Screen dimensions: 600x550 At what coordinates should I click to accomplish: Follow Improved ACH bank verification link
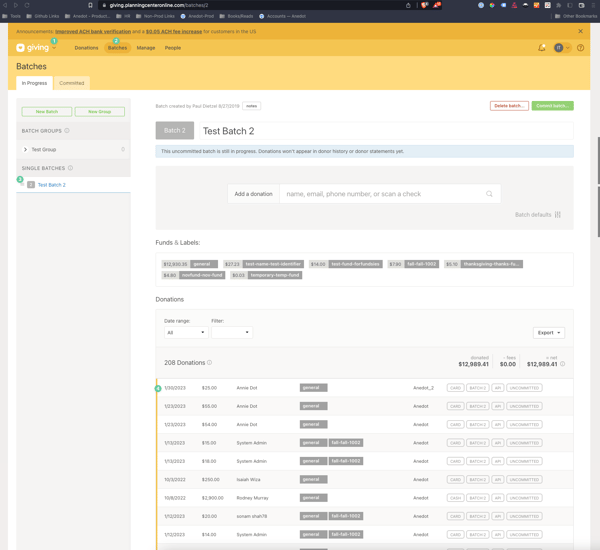coord(93,31)
